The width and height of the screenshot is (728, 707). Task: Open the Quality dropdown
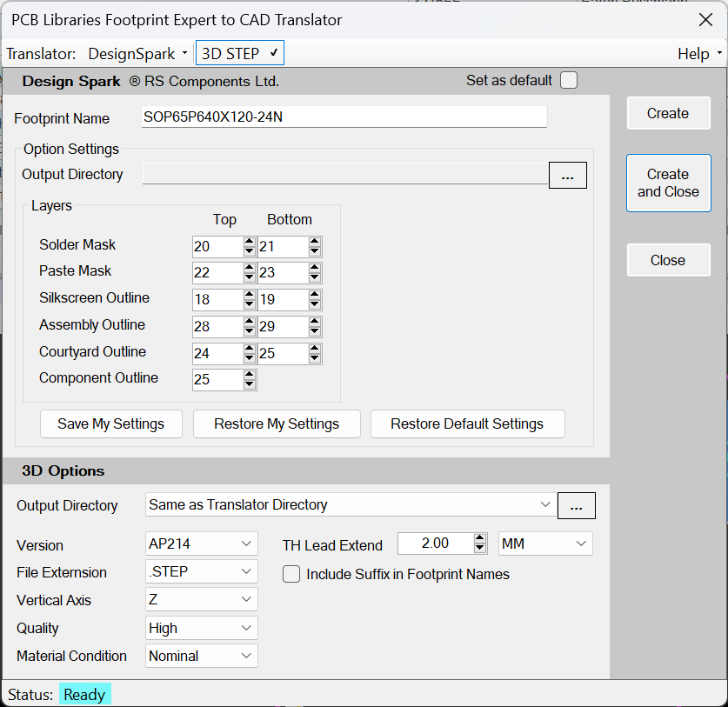pyautogui.click(x=202, y=628)
